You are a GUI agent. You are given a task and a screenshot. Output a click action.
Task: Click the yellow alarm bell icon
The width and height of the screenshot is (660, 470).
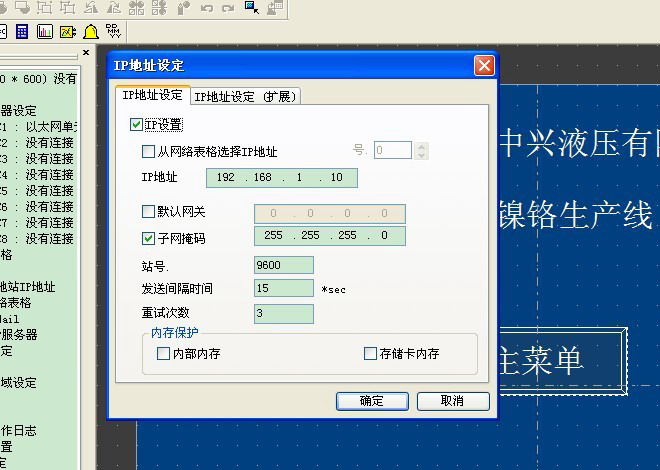click(x=90, y=32)
